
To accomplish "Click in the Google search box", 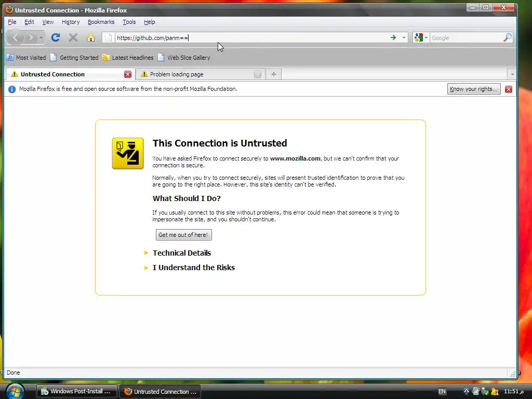I will pos(466,37).
